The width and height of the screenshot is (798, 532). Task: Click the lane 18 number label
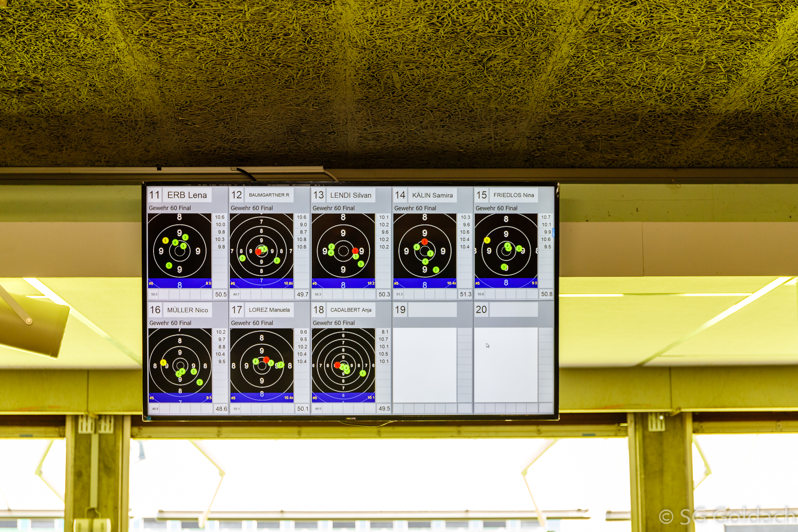[319, 310]
